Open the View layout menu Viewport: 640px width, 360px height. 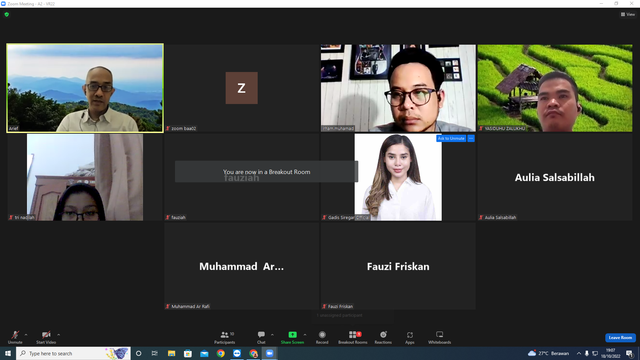(628, 14)
